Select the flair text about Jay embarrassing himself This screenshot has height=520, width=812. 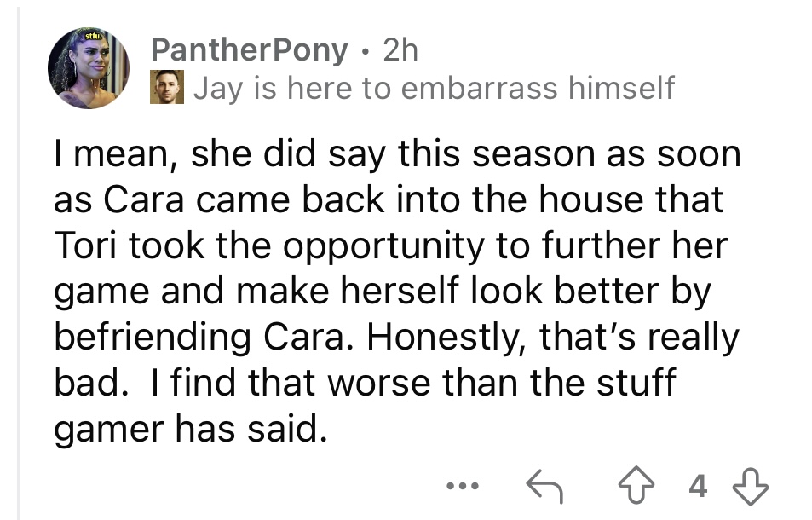click(434, 88)
